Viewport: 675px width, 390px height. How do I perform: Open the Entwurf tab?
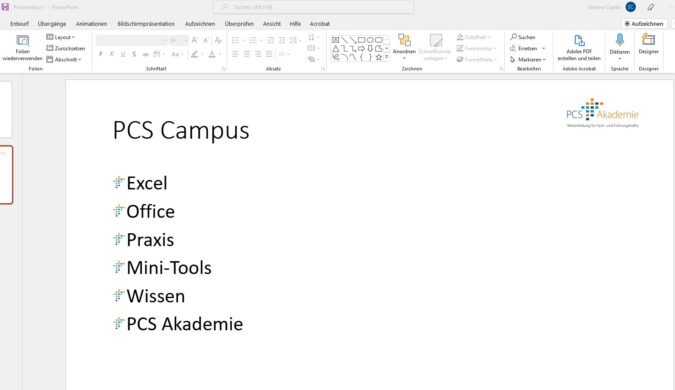(x=19, y=24)
